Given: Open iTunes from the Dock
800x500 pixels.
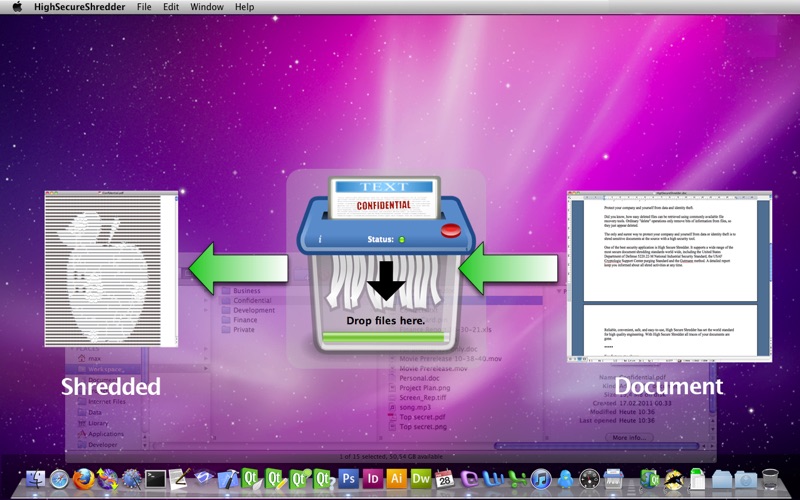Looking at the screenshot, I should (x=541, y=479).
